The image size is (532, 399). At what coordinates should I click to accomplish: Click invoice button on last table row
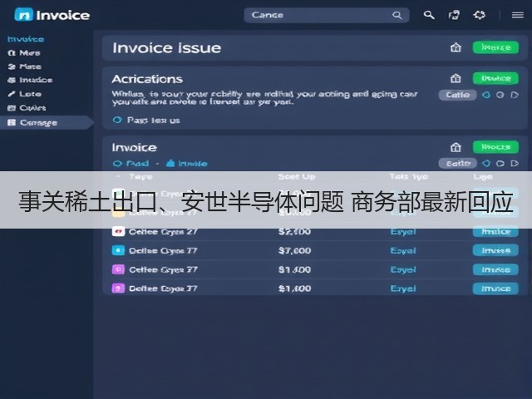495,288
